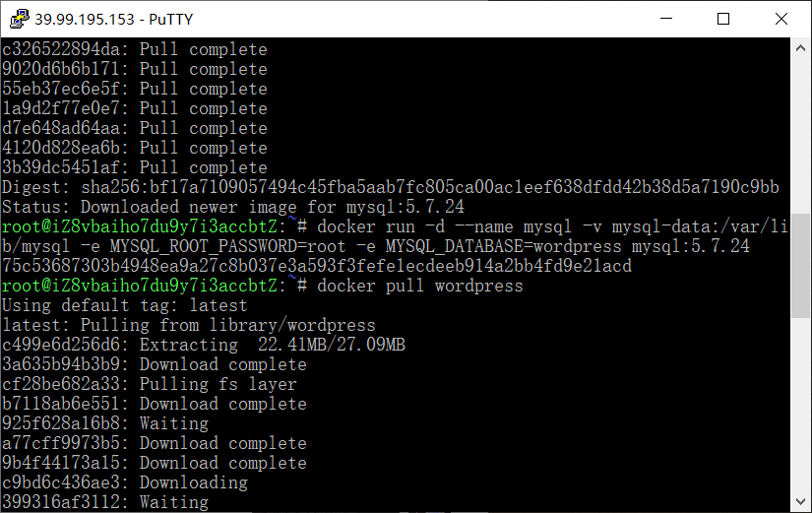
Task: Click the c499e6d256d6 Extracting progress line
Action: click(x=204, y=345)
